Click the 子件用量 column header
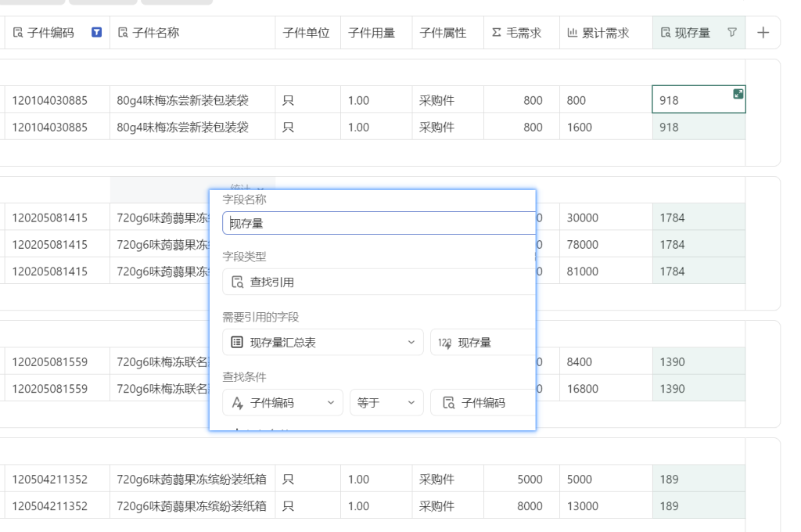Screen dimensions: 801x532 tap(376, 33)
